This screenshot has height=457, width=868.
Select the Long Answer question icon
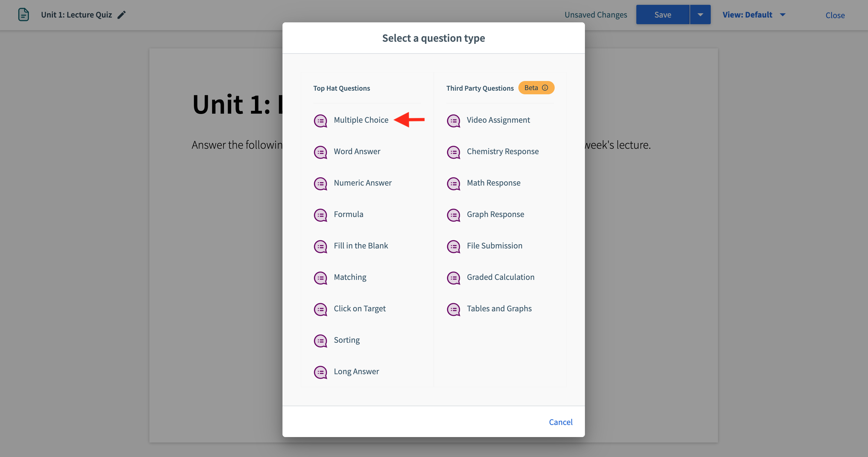click(321, 372)
